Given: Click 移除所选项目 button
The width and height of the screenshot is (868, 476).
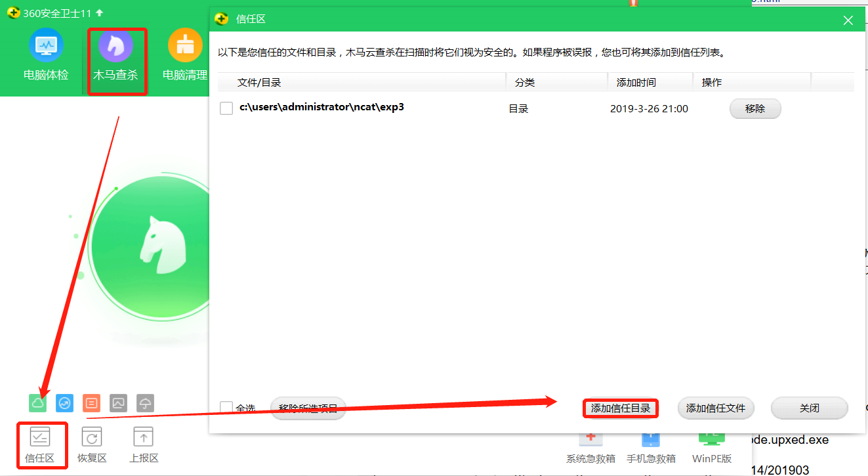Looking at the screenshot, I should [x=308, y=408].
